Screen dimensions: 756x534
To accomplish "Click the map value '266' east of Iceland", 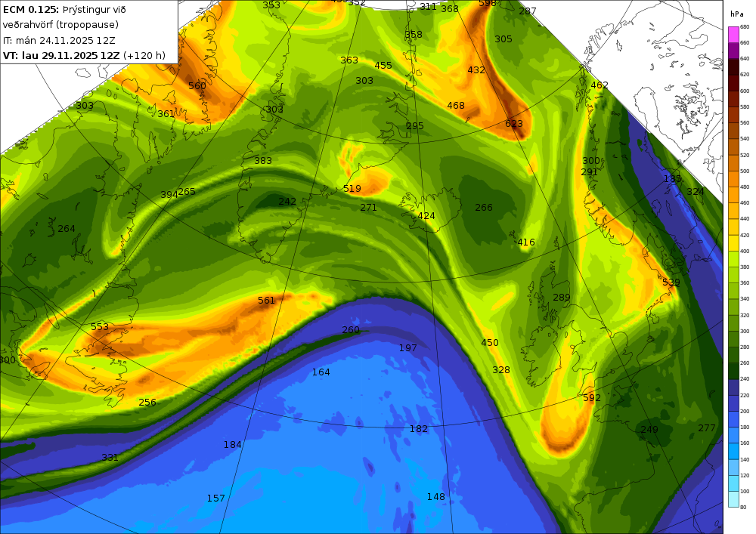I will tap(484, 208).
